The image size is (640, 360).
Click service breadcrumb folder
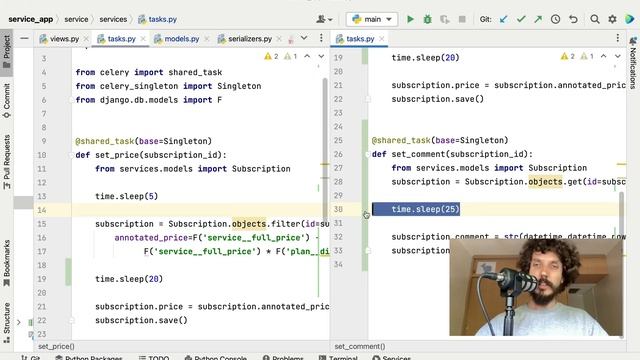click(x=76, y=19)
